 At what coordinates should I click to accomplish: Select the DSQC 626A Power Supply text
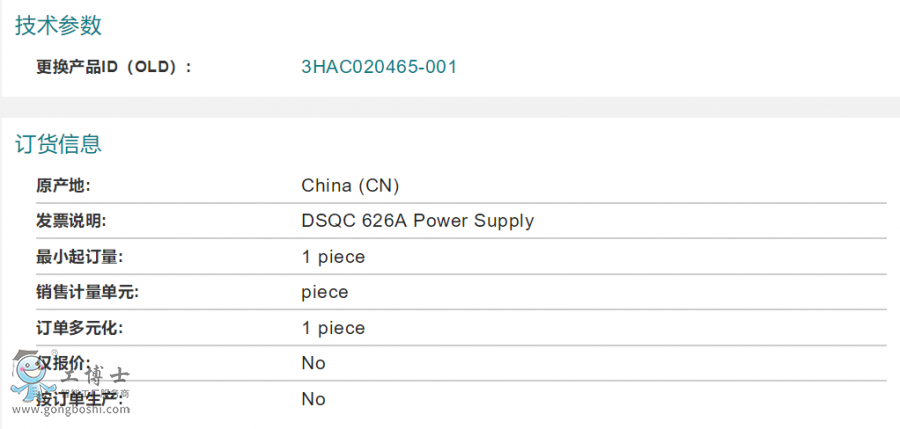417,221
